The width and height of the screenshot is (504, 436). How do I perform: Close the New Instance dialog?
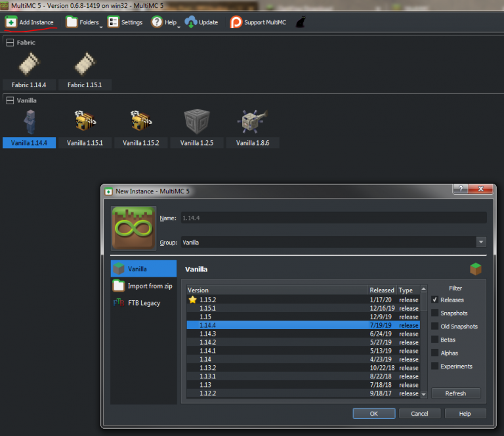click(x=480, y=189)
